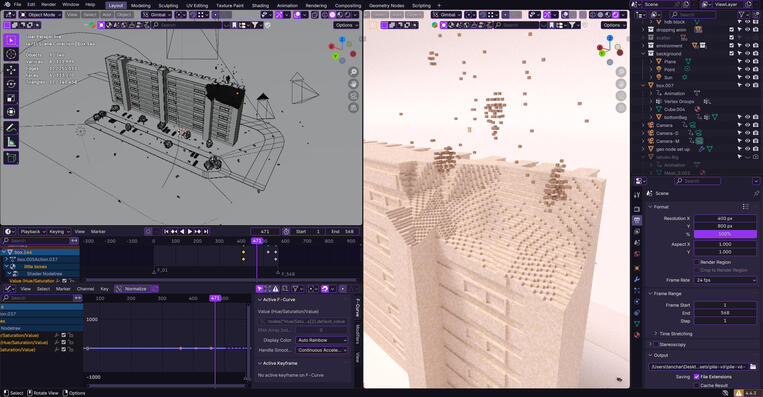
Task: Toggle the File Extensions checkbox
Action: tap(696, 377)
